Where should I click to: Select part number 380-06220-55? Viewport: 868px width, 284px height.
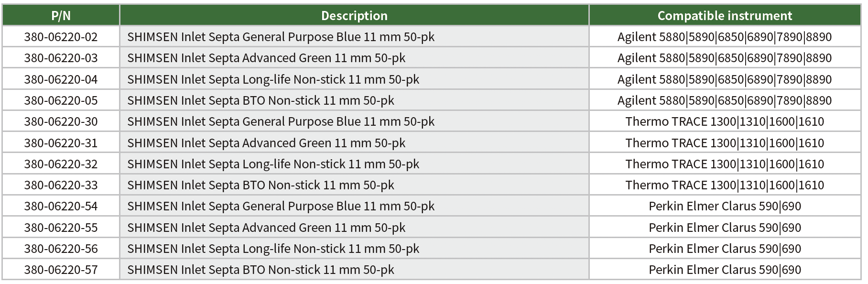[61, 228]
